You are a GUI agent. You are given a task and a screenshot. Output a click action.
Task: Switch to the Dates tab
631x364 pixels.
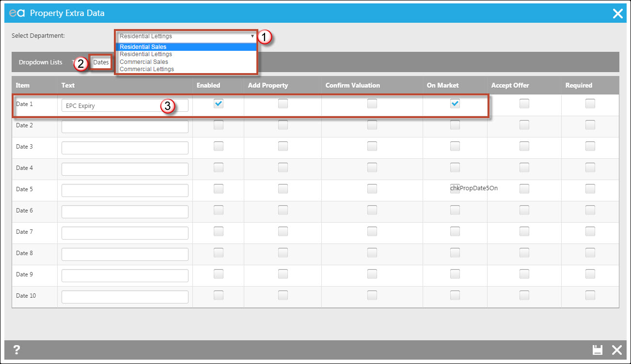pos(101,62)
